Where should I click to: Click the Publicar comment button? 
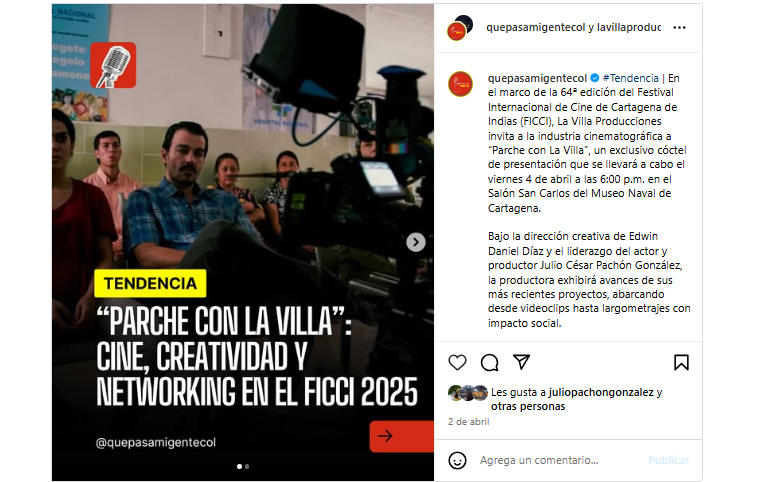[668, 460]
